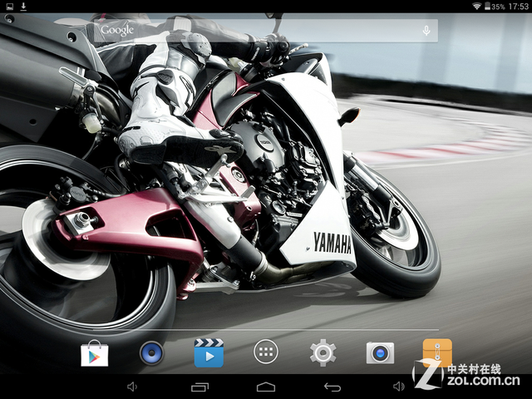Launch the Camera app
Screen dimensions: 532x399
pos(380,352)
